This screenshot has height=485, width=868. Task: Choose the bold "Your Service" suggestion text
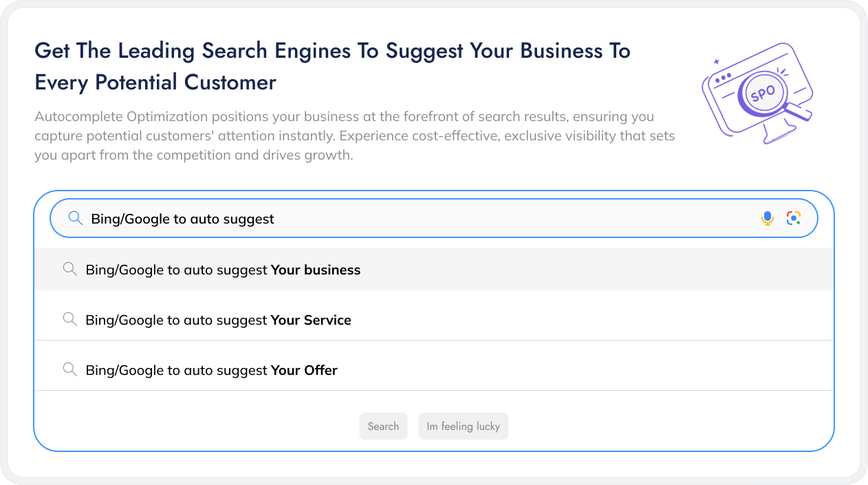(311, 320)
